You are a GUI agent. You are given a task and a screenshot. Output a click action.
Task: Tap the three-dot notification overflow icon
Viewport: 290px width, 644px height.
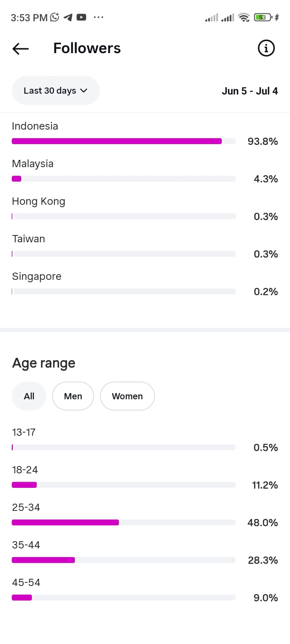point(99,17)
